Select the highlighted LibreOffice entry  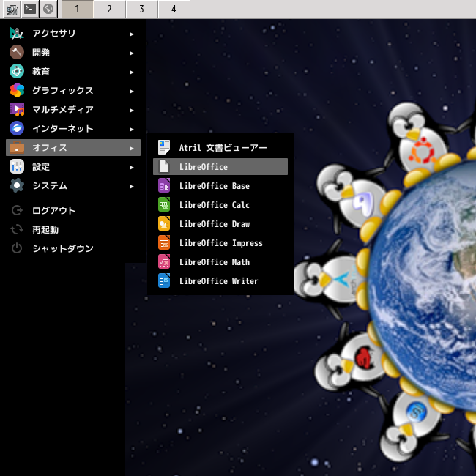point(220,167)
